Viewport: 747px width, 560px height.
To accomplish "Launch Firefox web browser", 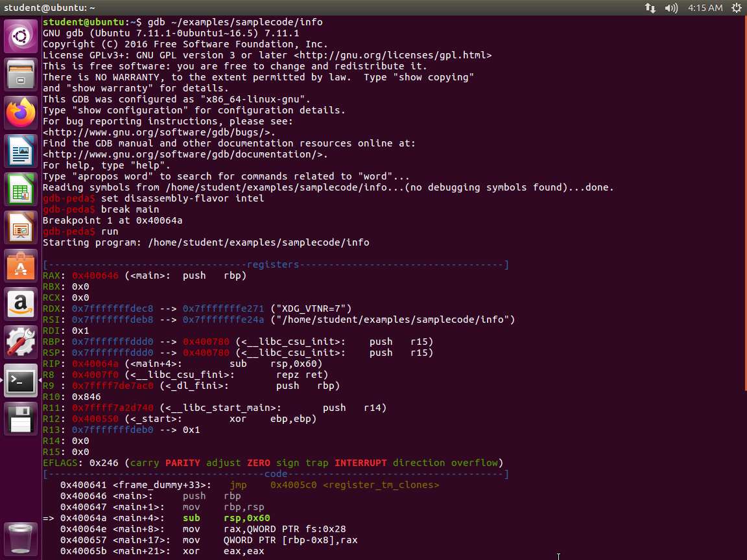I will coord(21,113).
